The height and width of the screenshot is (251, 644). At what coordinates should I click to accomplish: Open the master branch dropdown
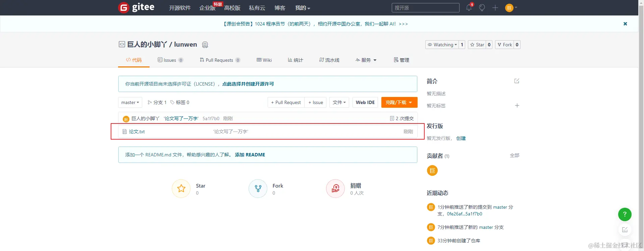click(130, 102)
